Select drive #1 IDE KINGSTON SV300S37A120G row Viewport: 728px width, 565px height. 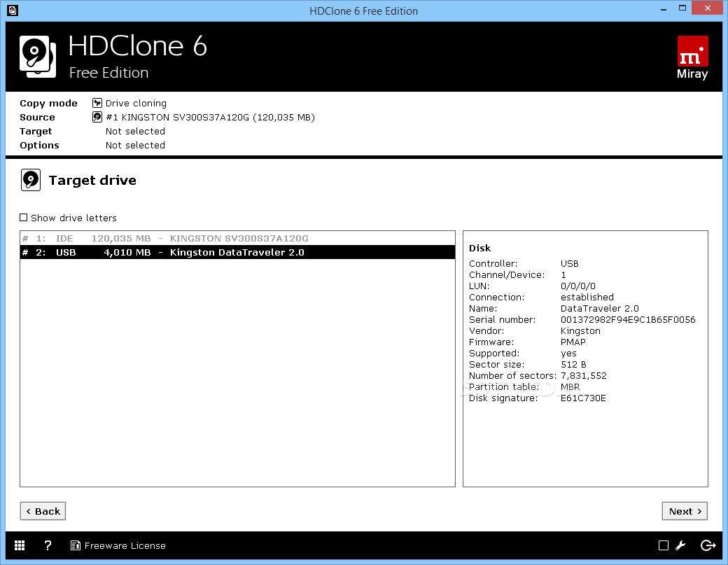[x=237, y=238]
